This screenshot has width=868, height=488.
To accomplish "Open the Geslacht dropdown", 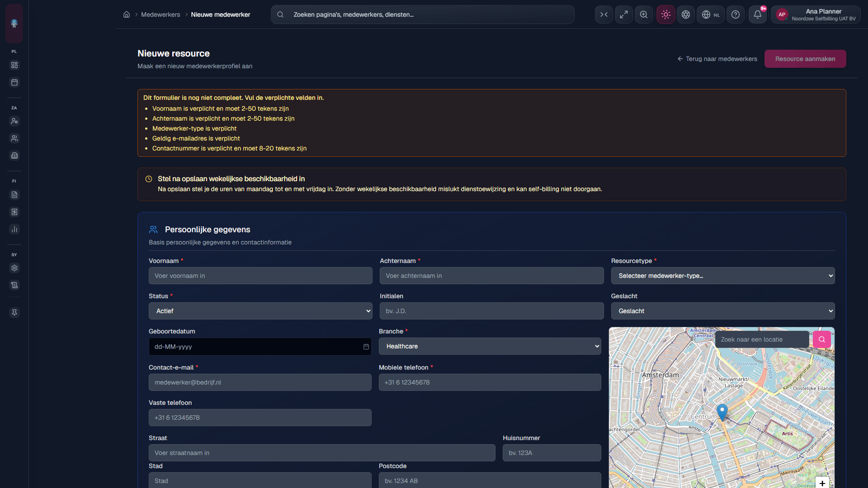I will (723, 311).
